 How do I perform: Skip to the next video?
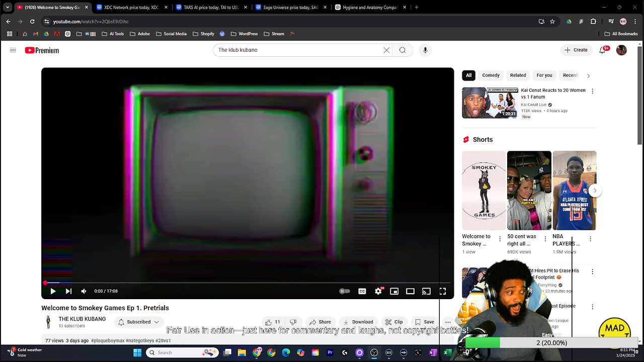tap(68, 291)
